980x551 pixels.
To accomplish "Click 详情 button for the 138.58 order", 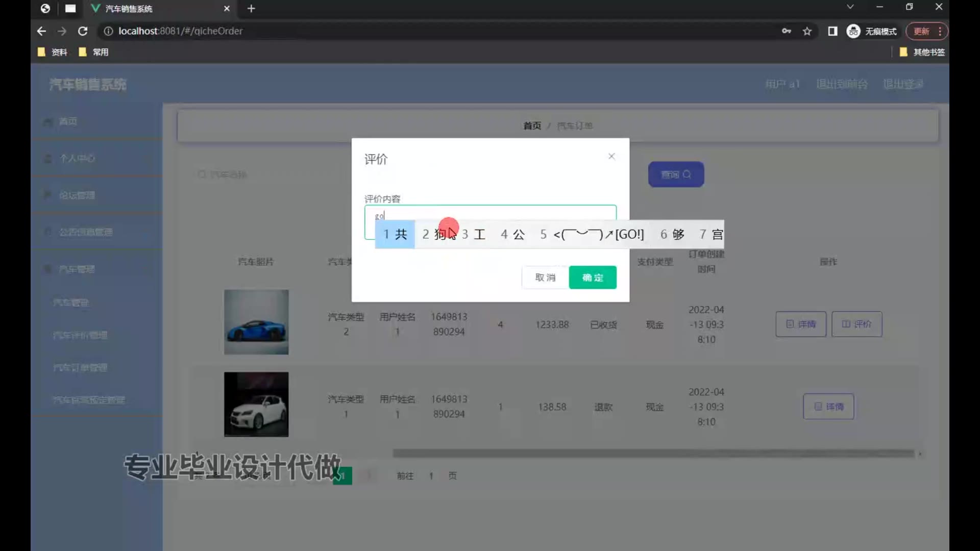I will click(x=828, y=407).
